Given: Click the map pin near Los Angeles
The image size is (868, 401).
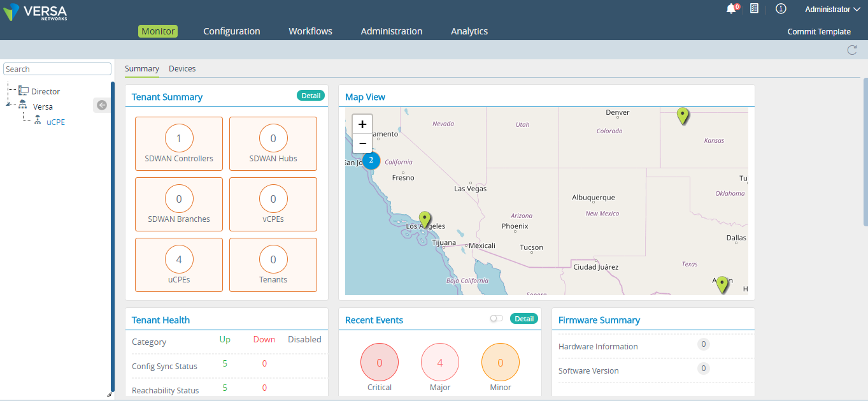Looking at the screenshot, I should coord(425,221).
